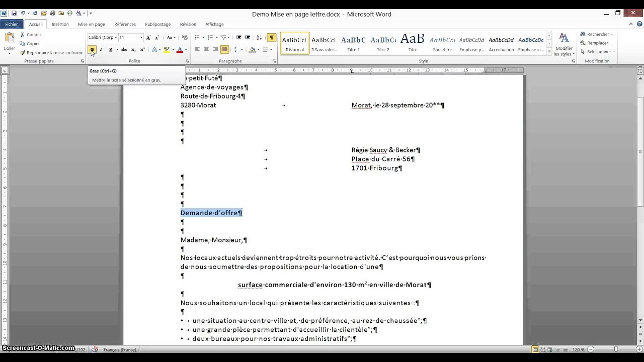Image resolution: width=644 pixels, height=362 pixels.
Task: Click the Couper (Cut) button
Action: 31,35
